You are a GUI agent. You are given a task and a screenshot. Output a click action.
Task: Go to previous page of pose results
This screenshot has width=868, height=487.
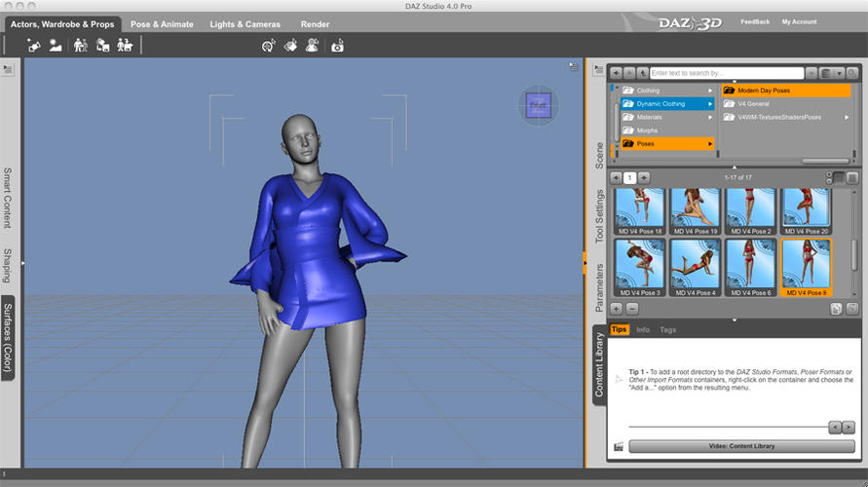tap(616, 177)
